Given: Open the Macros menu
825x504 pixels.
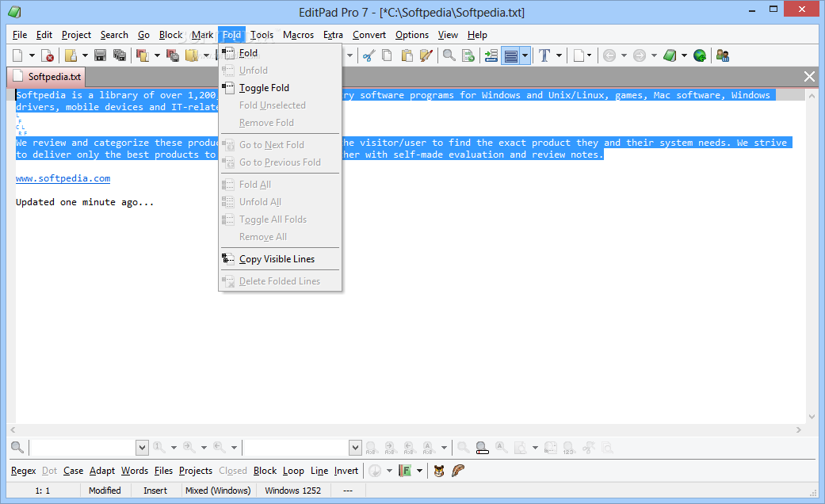Looking at the screenshot, I should tap(298, 35).
